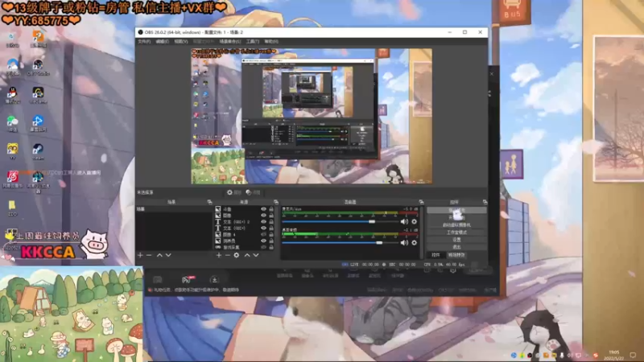Image resolution: width=644 pixels, height=362 pixels.
Task: Open source properties gear under sources list
Action: point(237,255)
